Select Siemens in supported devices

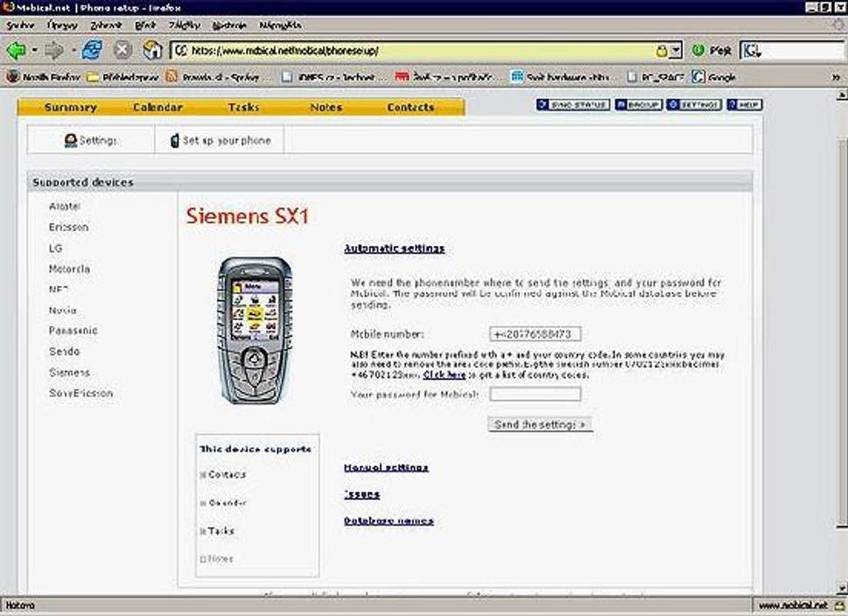click(x=69, y=373)
